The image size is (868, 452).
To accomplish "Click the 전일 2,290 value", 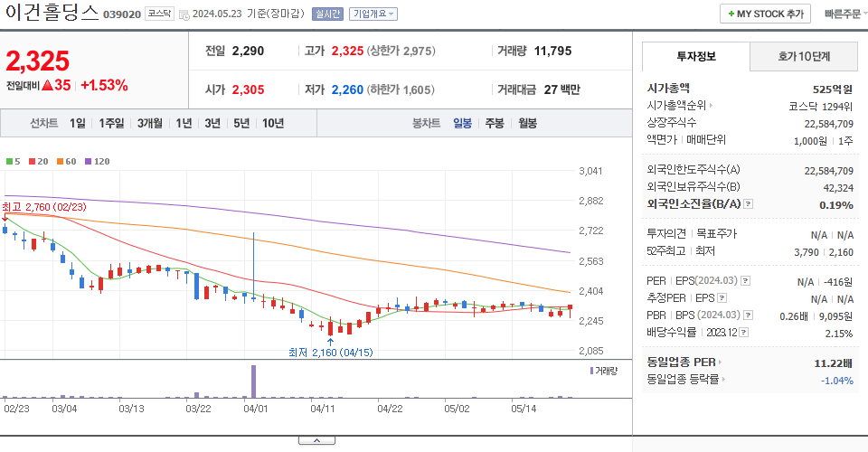I will click(248, 51).
